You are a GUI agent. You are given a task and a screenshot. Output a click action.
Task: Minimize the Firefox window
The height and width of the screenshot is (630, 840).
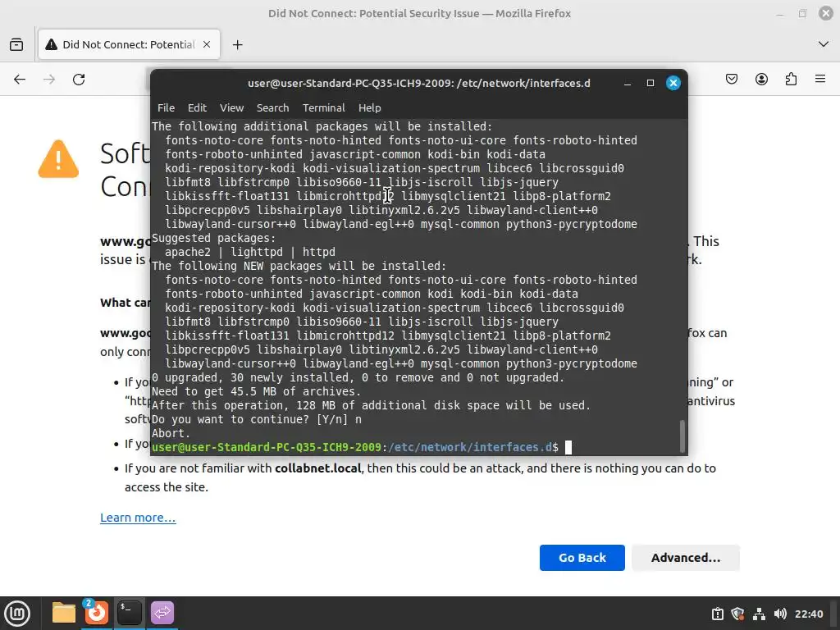pyautogui.click(x=780, y=13)
